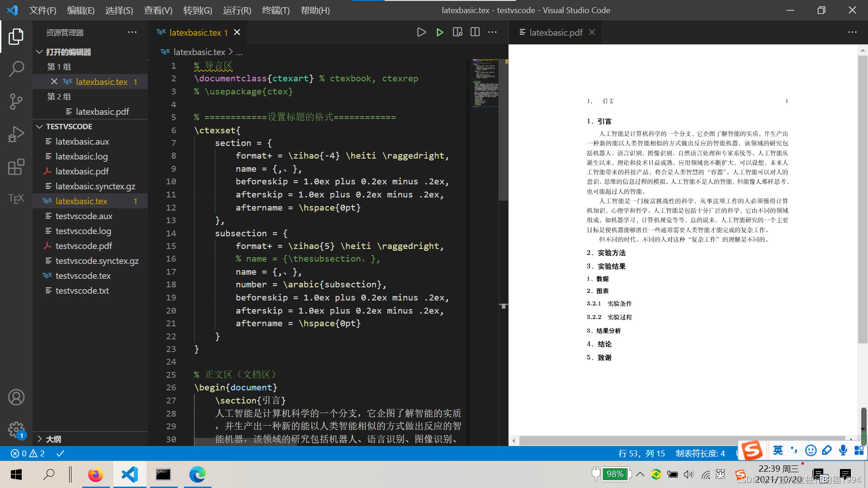Open the terminal app on taskbar
Screen dimensions: 868x488
(163, 474)
